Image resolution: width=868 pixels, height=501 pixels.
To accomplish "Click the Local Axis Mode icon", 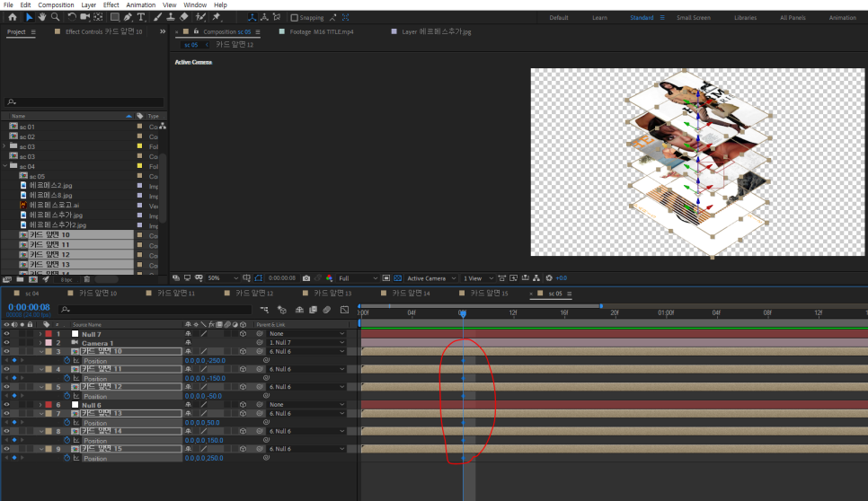I will coord(252,17).
